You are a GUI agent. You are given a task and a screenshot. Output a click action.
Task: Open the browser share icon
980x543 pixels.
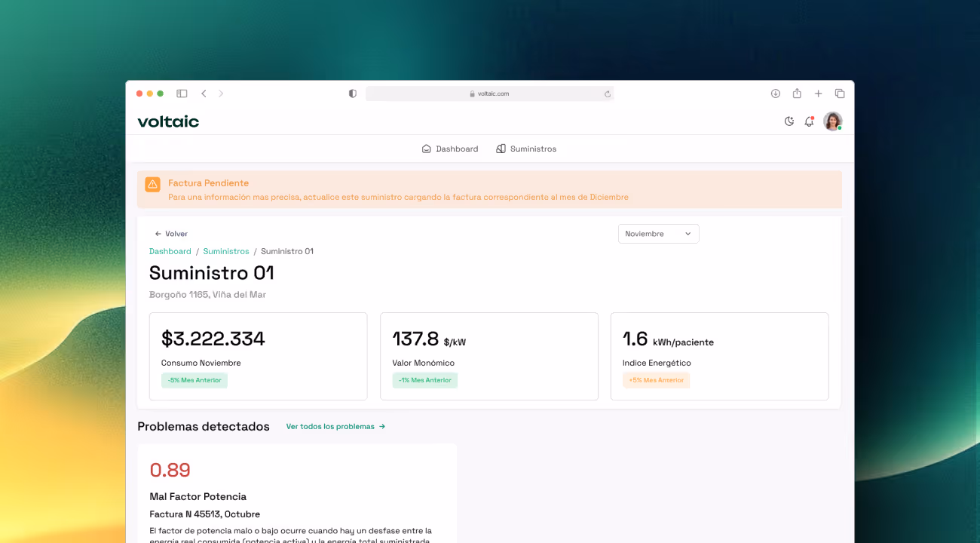click(x=797, y=94)
